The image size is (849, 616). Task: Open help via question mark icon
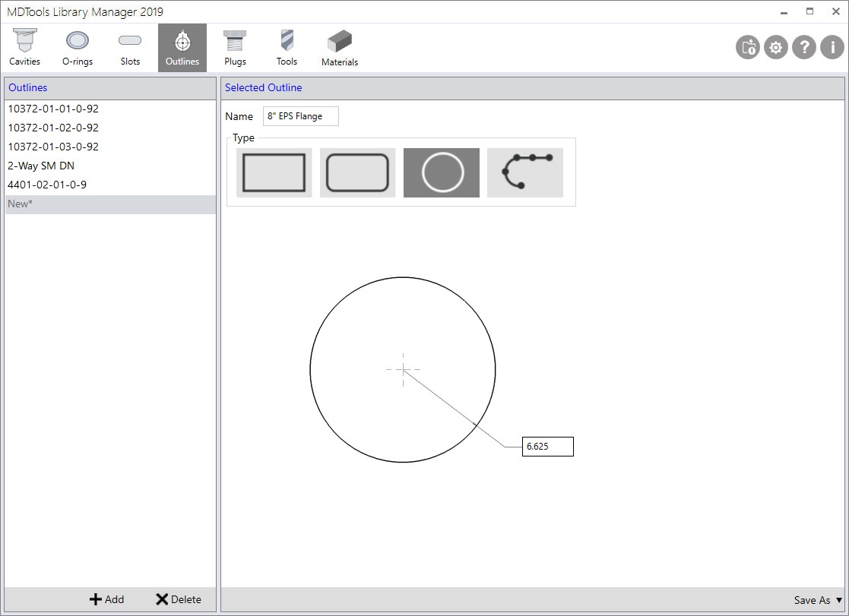[804, 48]
